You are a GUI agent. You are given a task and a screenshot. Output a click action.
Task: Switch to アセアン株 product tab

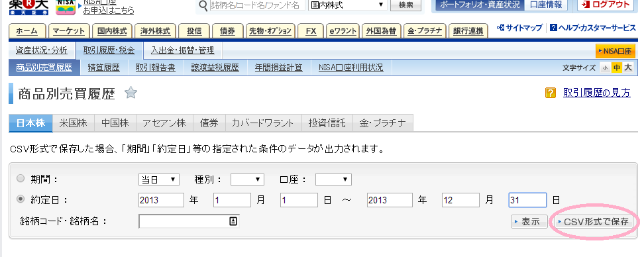coord(164,123)
